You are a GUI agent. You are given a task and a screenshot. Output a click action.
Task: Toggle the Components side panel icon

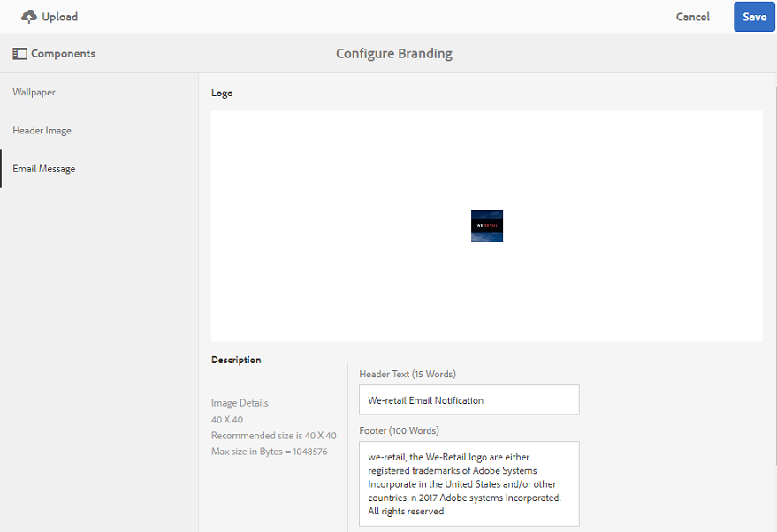pyautogui.click(x=19, y=54)
